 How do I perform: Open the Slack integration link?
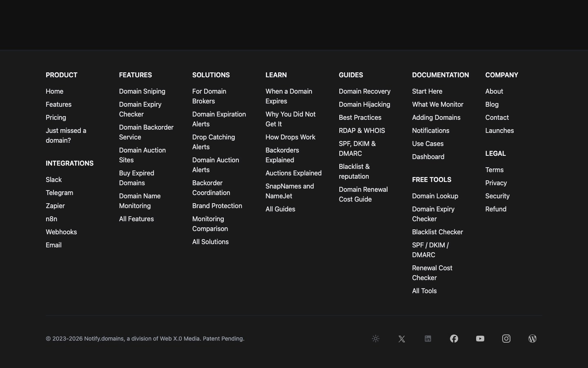pyautogui.click(x=53, y=180)
